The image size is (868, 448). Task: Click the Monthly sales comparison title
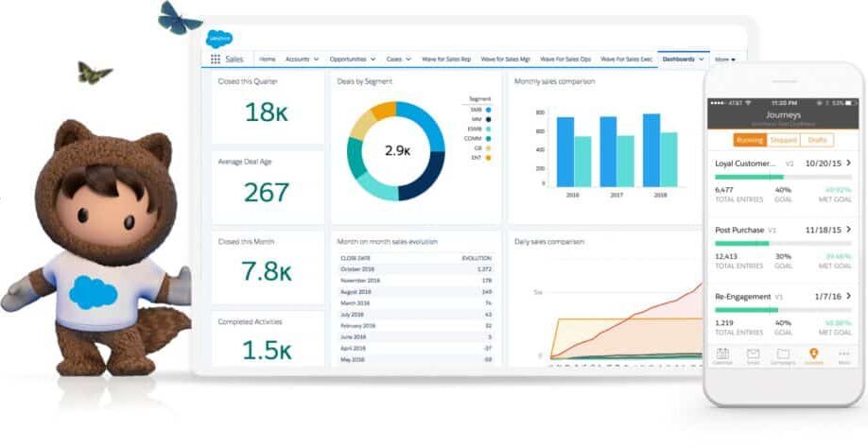click(x=555, y=81)
